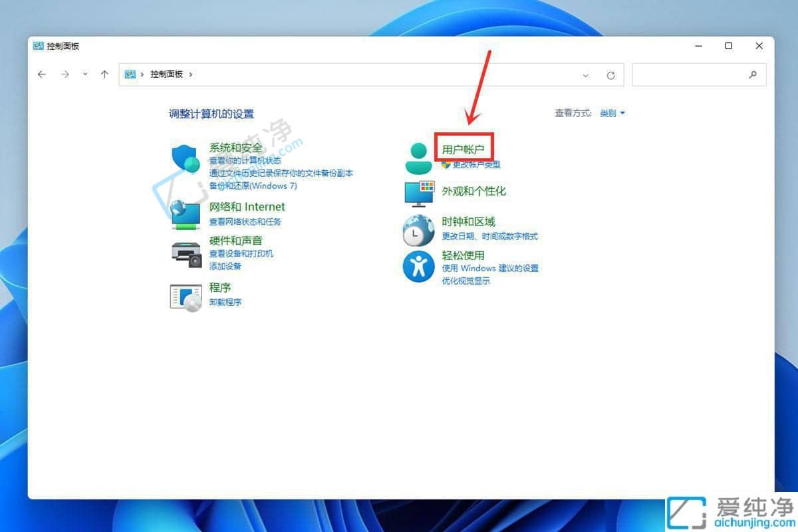The width and height of the screenshot is (798, 532).
Task: Click the 网络和 Internet category icon
Action: tap(186, 214)
